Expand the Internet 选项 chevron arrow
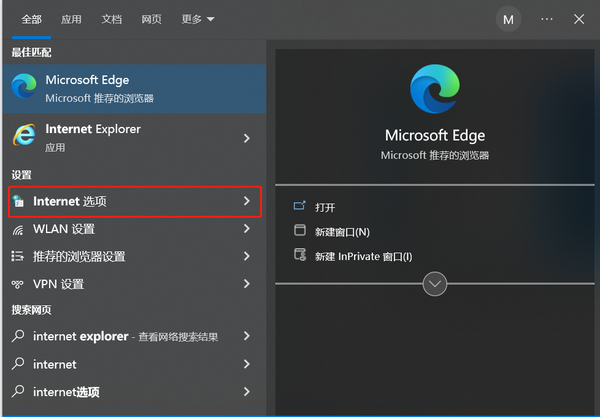600x417 pixels. 247,202
